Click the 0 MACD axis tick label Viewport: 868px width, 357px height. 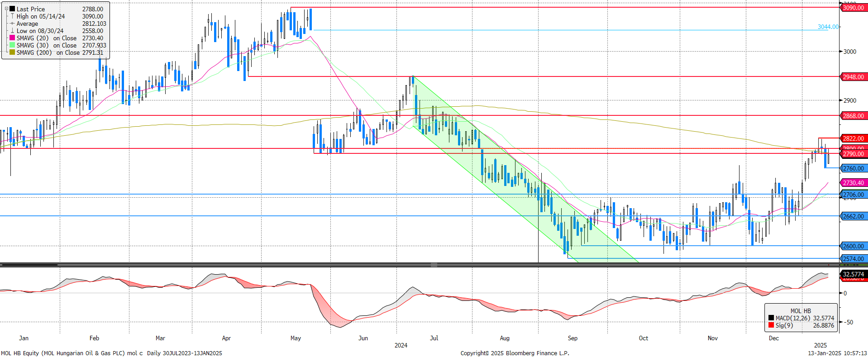(x=845, y=293)
